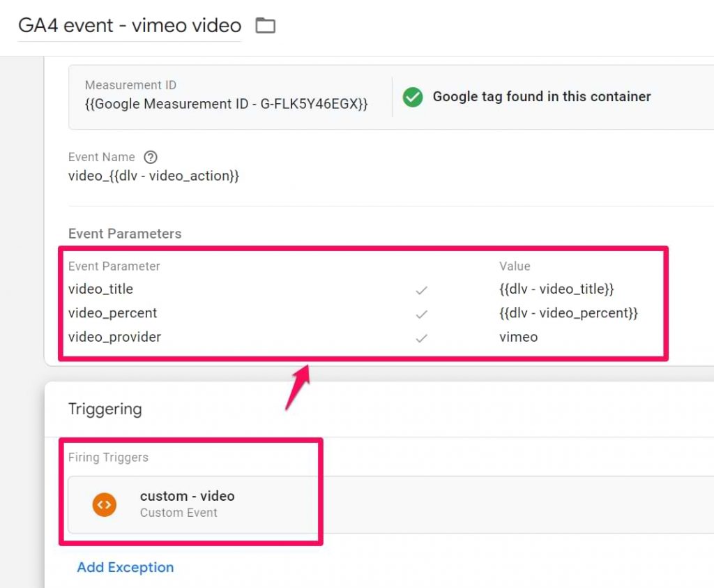Click the video_percent parameter name field

tap(112, 314)
